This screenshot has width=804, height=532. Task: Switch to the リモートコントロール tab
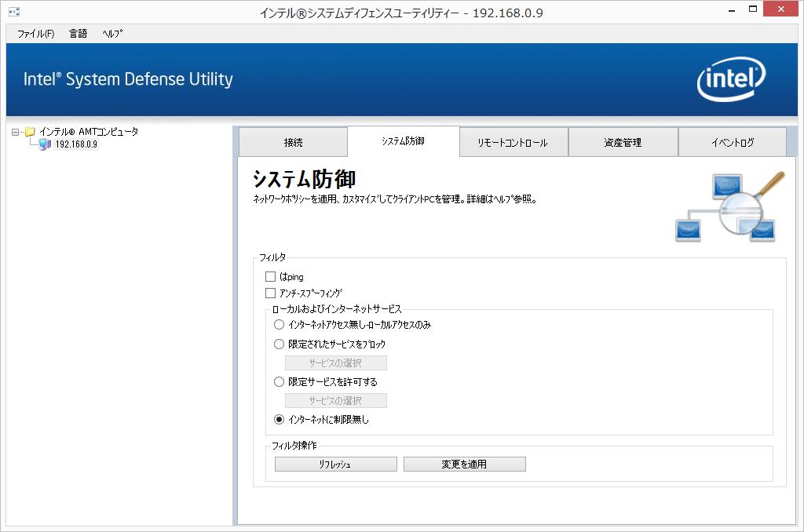tap(513, 143)
